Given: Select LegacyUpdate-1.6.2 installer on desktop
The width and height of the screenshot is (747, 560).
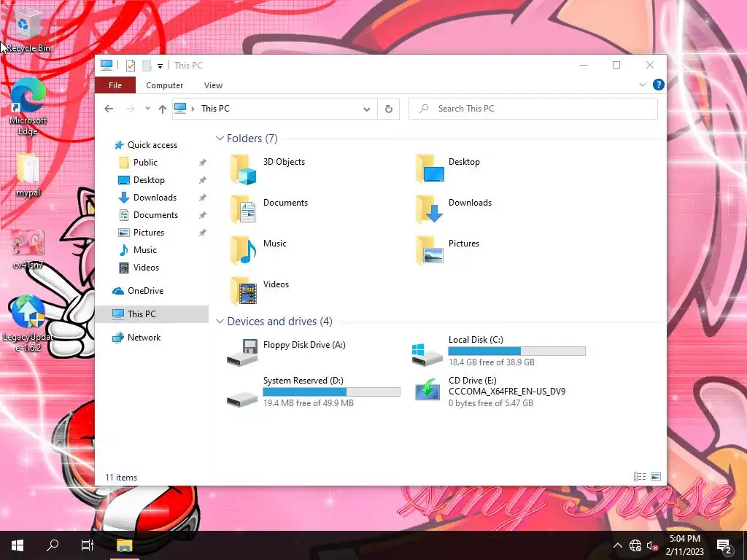Looking at the screenshot, I should [28, 324].
